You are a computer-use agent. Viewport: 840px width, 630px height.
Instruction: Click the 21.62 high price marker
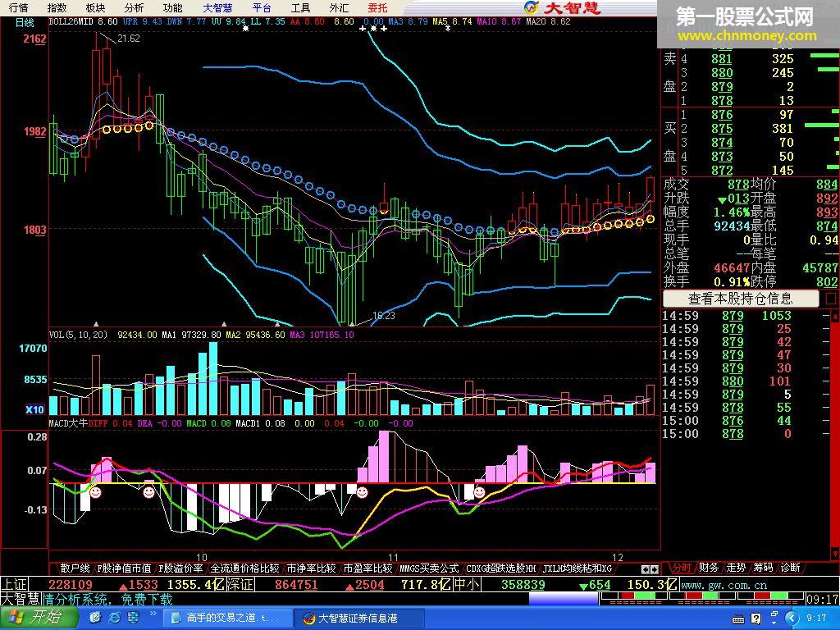129,38
